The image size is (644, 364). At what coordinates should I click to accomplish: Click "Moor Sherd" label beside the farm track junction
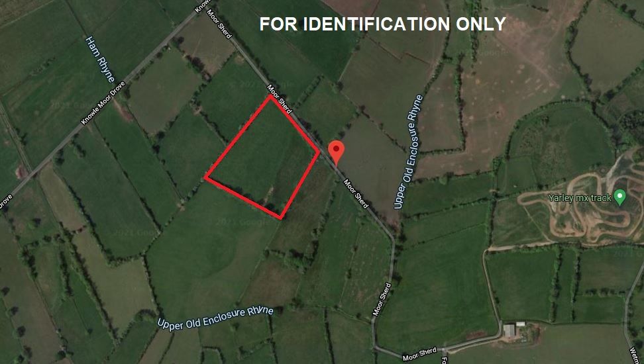[x=419, y=354]
